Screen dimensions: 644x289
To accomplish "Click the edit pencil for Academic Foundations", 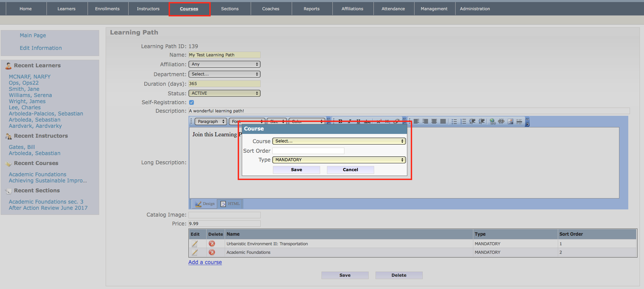I will 195,252.
